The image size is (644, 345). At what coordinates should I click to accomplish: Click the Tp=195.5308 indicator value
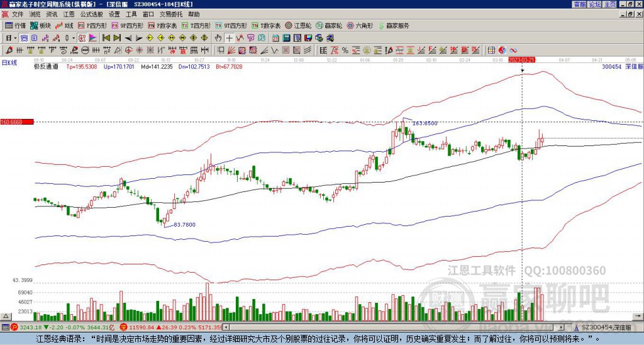coord(82,66)
